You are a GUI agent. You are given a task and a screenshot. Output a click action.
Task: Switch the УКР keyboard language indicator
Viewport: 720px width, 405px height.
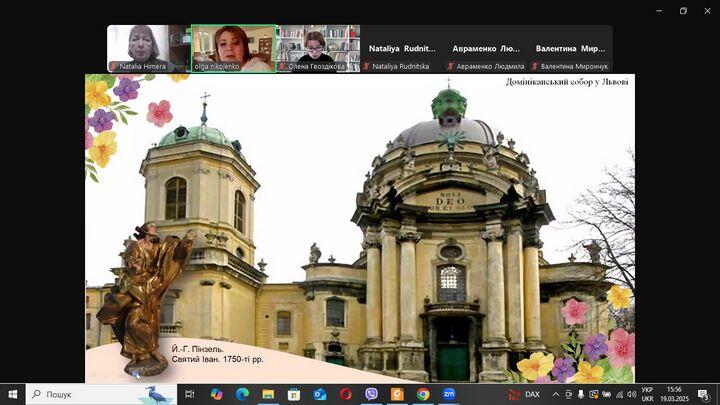click(x=647, y=394)
